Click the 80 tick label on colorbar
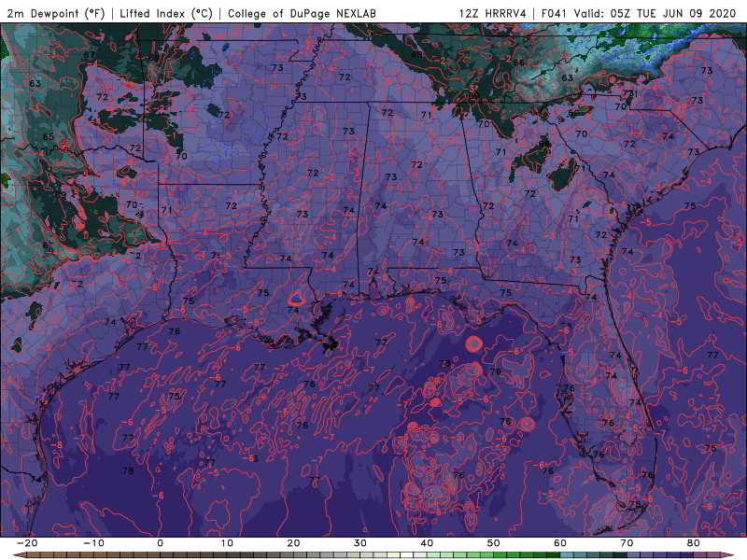 coord(694,543)
